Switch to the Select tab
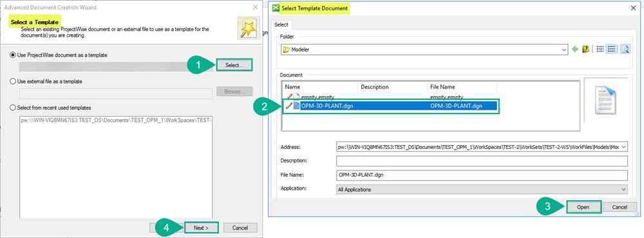This screenshot has height=238, width=644. click(281, 25)
